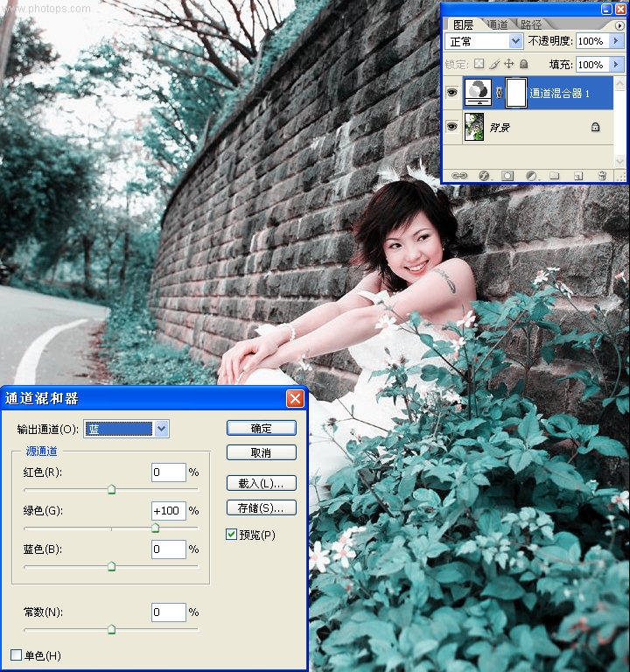Click the lock icon on 背景 layer
The height and width of the screenshot is (672, 630).
[x=595, y=127]
